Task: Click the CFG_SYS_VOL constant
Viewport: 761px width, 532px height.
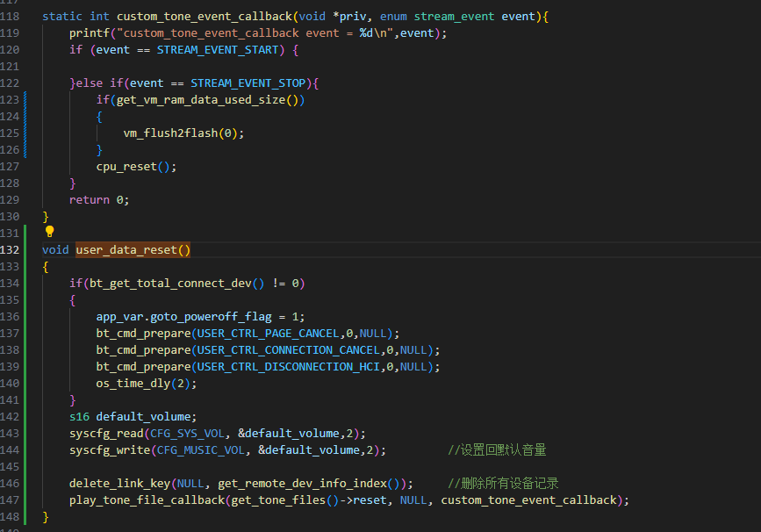Action: click(187, 434)
